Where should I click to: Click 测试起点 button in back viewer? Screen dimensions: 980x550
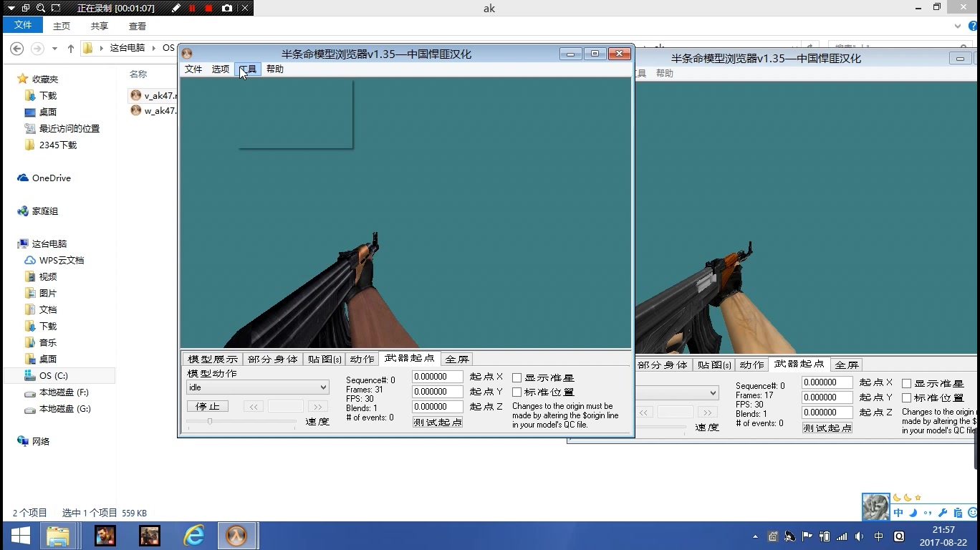[x=827, y=428]
